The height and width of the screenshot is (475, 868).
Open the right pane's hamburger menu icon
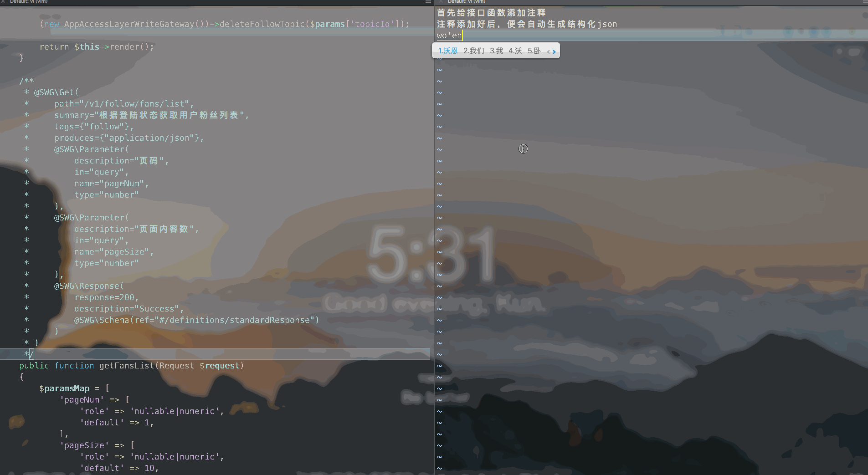pyautogui.click(x=865, y=2)
